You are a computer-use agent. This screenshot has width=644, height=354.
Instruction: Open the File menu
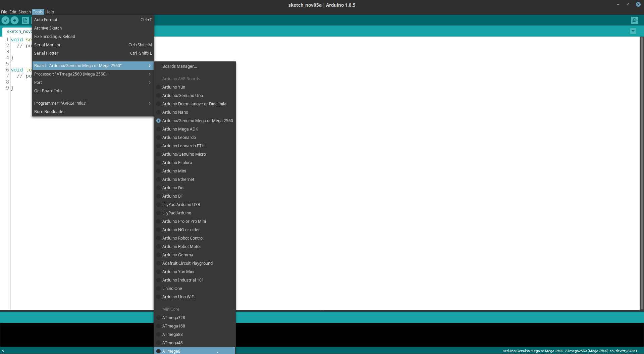(4, 12)
